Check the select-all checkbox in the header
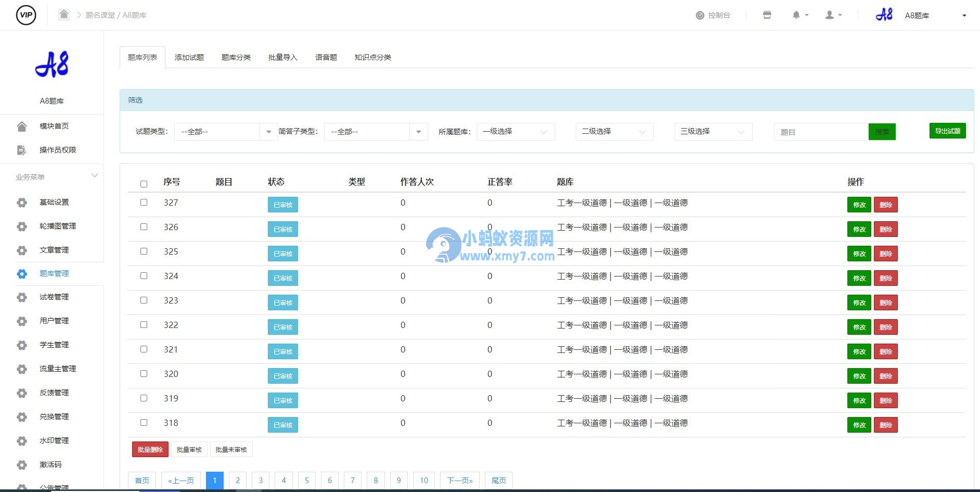Screen dimensions: 980x492 [144, 184]
